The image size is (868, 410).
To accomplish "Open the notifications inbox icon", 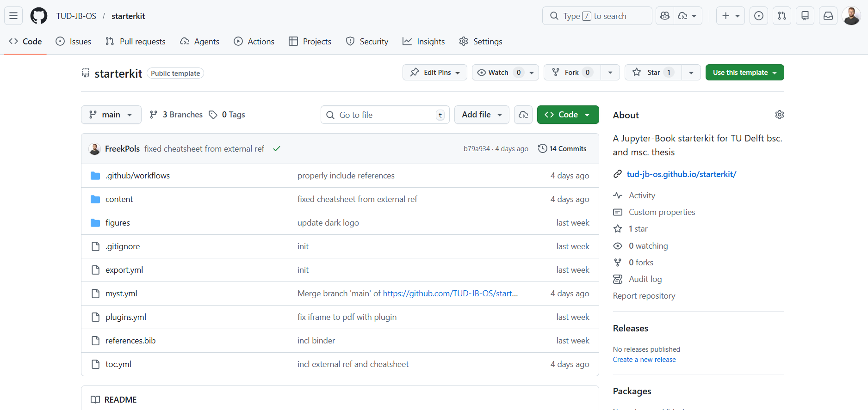I will point(828,16).
